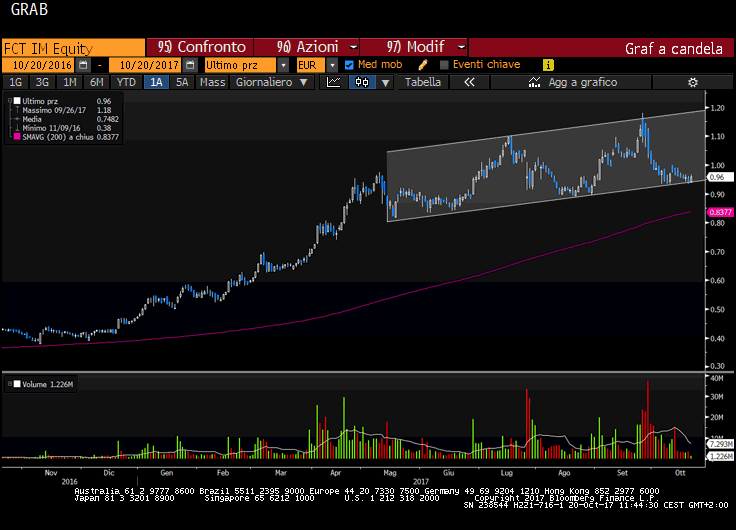Switch to the 6M time range tab
736x530 pixels.
click(96, 82)
